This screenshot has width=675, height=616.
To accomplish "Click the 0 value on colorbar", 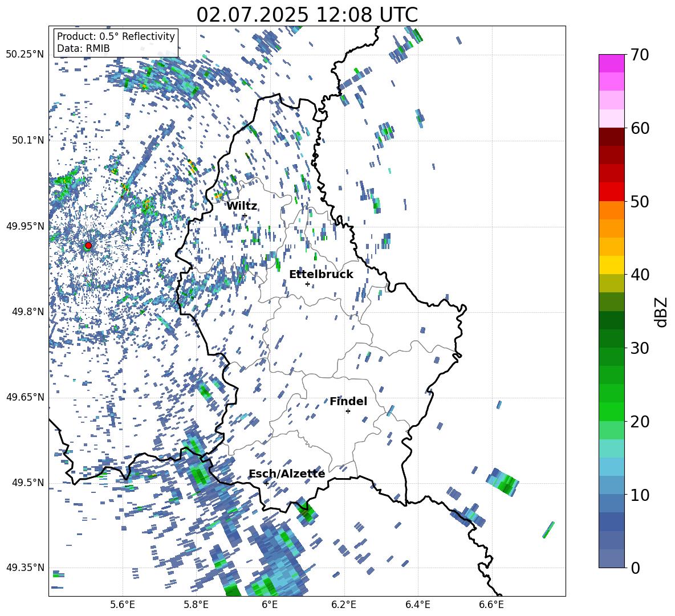I will (x=635, y=568).
